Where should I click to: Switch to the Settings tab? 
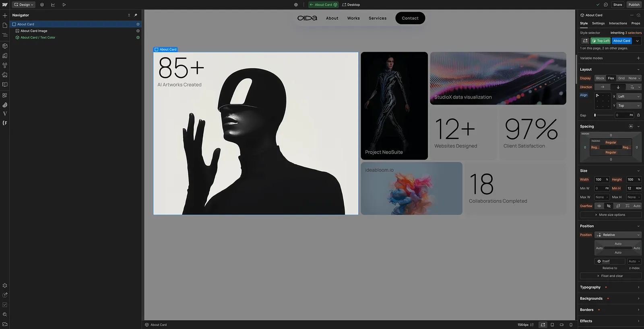pyautogui.click(x=598, y=23)
